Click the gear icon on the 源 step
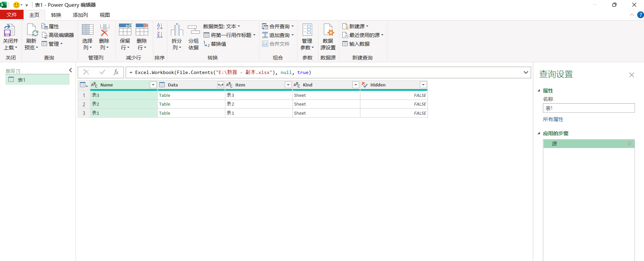 point(629,144)
